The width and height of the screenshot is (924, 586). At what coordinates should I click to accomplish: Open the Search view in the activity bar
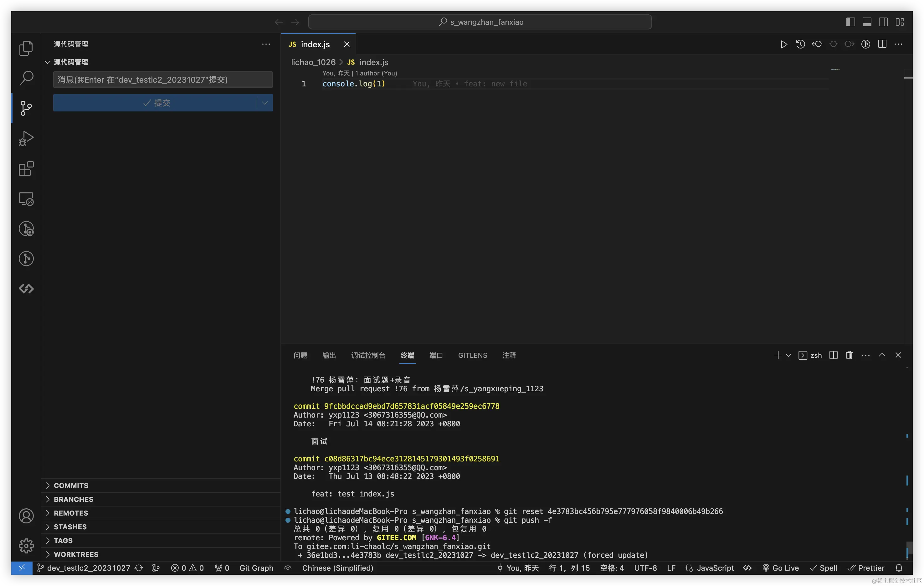[26, 78]
